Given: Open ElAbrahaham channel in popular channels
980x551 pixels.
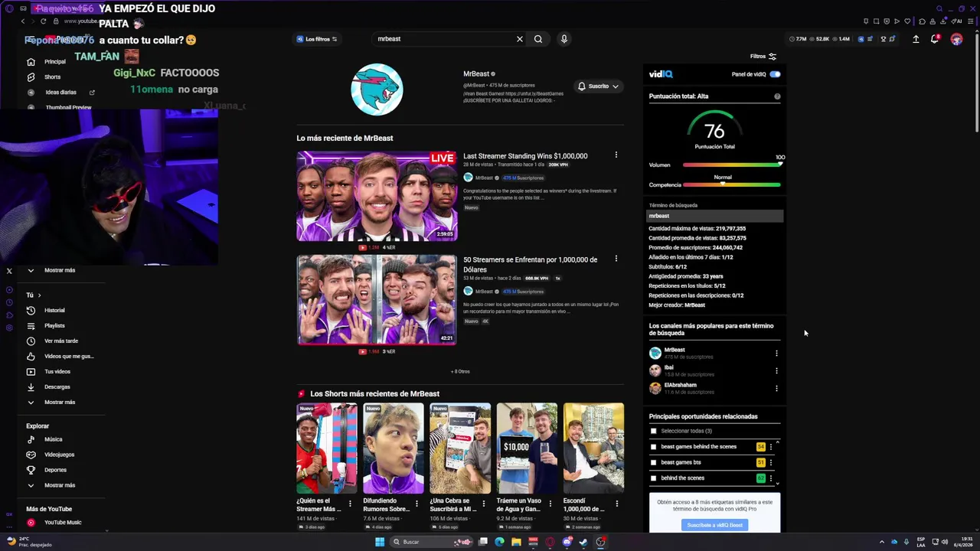Looking at the screenshot, I should click(x=680, y=385).
